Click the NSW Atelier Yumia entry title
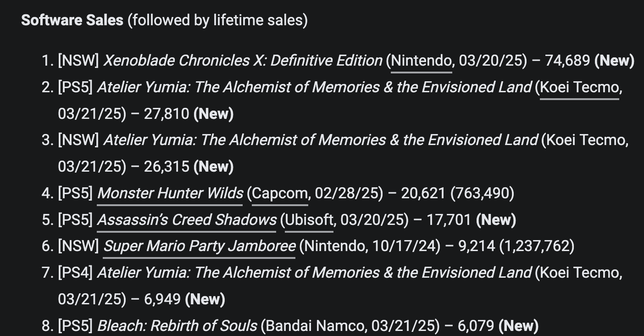 321,140
